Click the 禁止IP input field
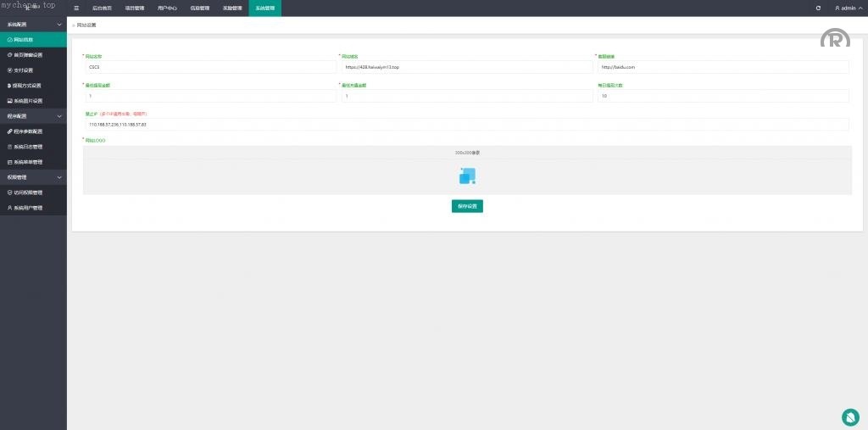The width and height of the screenshot is (868, 430). (x=465, y=125)
